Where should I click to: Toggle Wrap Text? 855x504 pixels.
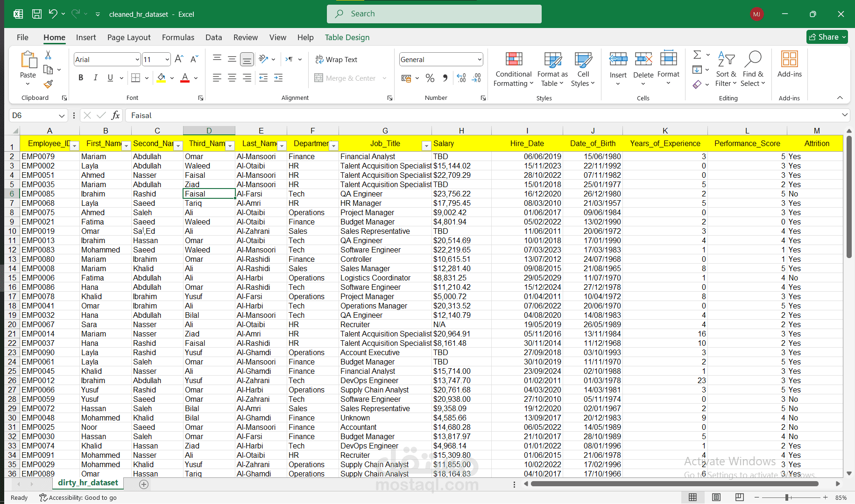click(336, 59)
